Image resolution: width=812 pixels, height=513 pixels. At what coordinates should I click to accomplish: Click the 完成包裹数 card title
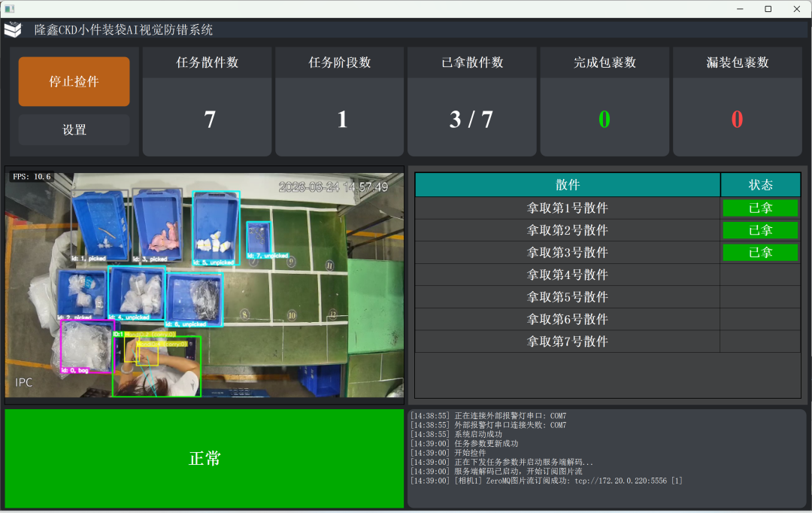(x=604, y=62)
